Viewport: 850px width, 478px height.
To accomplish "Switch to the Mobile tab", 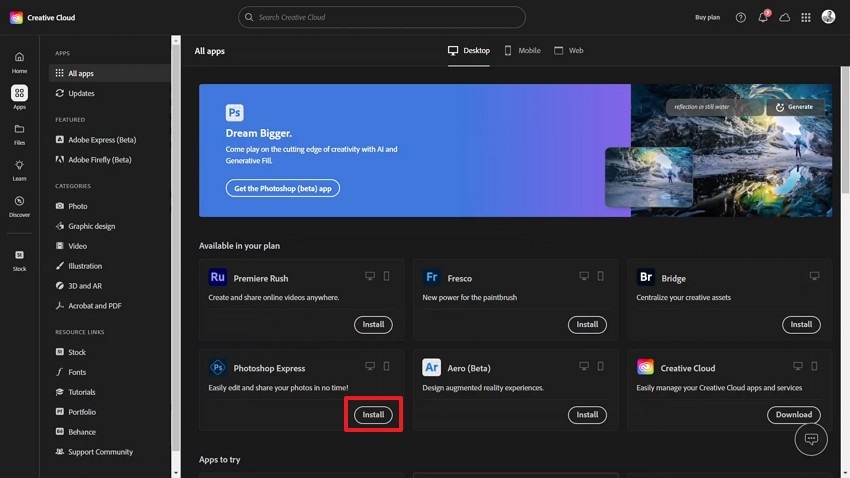I will point(523,50).
